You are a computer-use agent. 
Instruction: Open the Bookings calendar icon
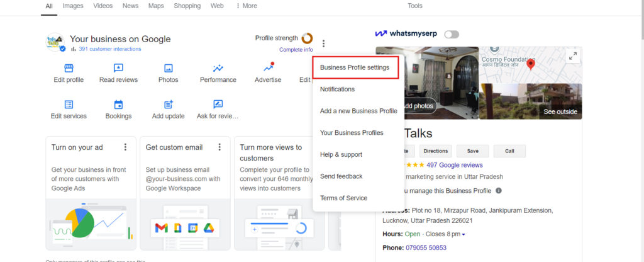(118, 105)
